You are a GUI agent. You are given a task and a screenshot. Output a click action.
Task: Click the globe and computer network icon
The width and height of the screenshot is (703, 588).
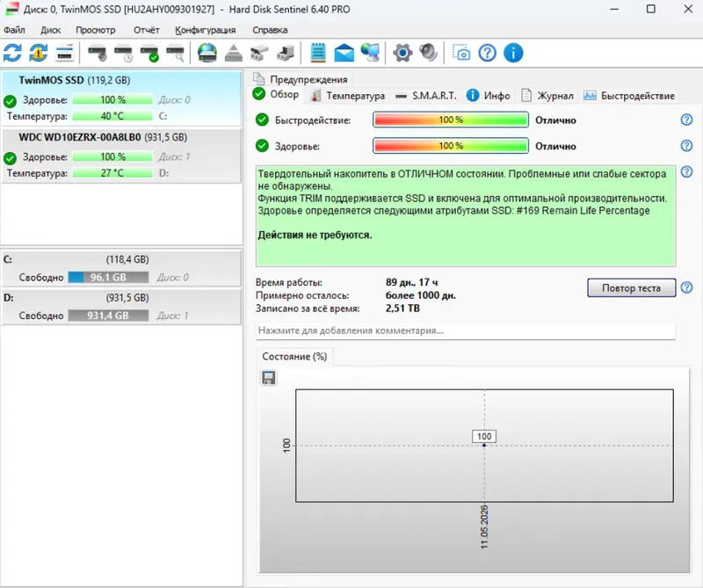point(370,53)
